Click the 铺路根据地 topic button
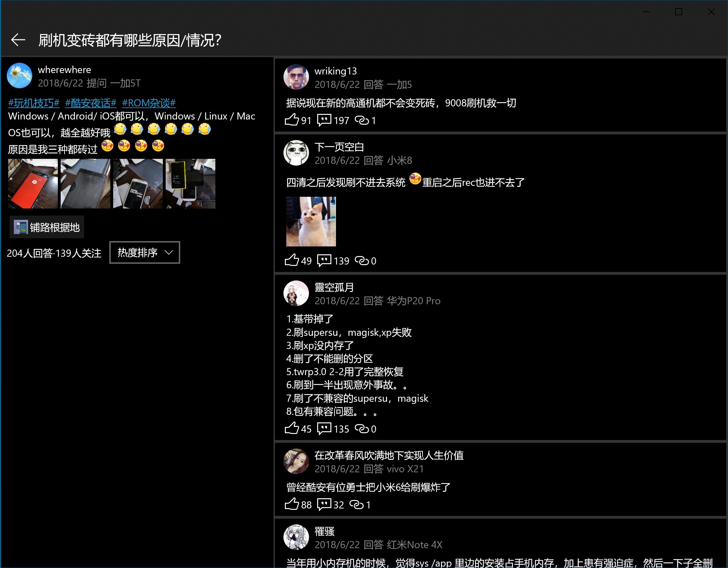Image resolution: width=728 pixels, height=568 pixels. point(47,227)
